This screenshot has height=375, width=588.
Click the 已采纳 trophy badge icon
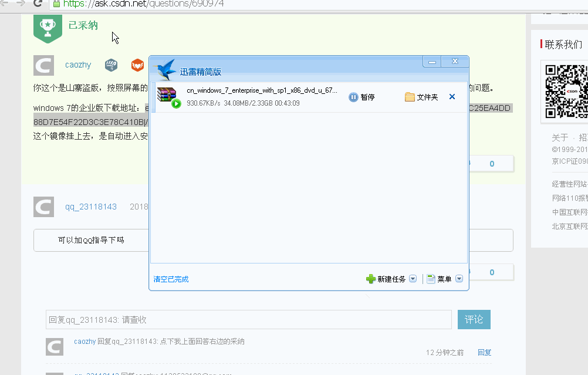(x=48, y=29)
